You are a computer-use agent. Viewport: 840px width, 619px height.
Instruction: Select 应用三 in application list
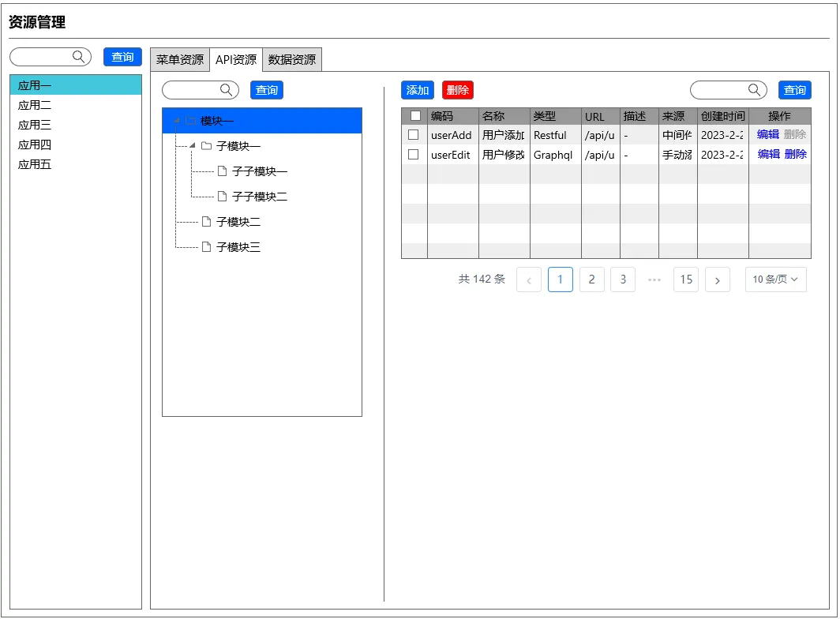(76, 125)
